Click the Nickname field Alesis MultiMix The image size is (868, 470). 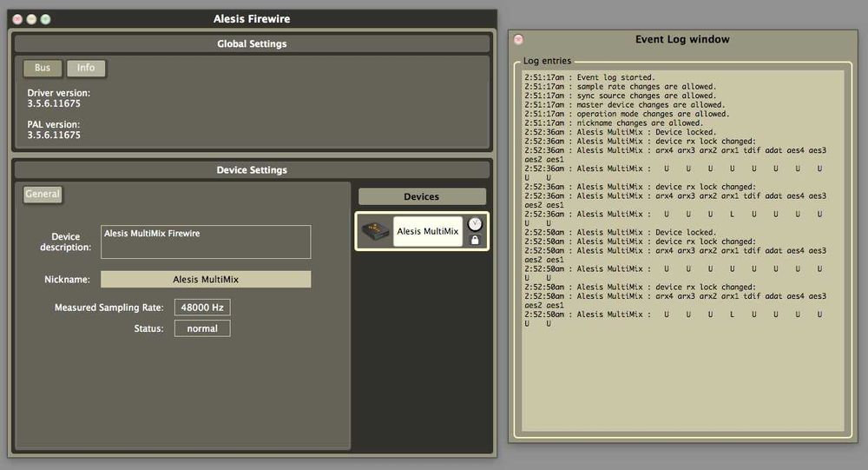206,280
